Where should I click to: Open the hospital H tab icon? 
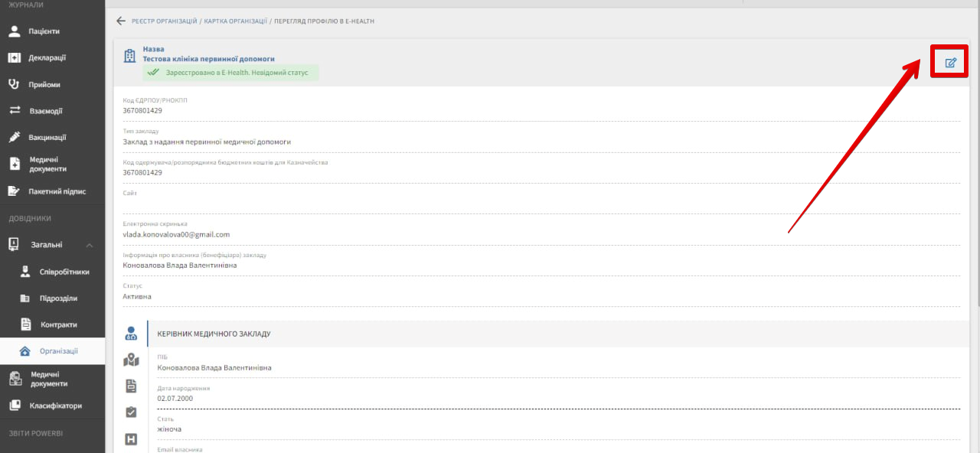131,439
